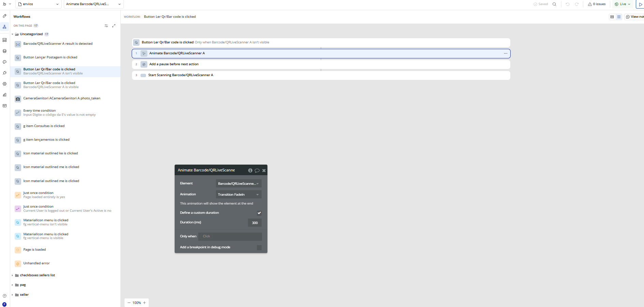This screenshot has width=644, height=307.
Task: Open the envios page dropdown
Action: click(39, 4)
